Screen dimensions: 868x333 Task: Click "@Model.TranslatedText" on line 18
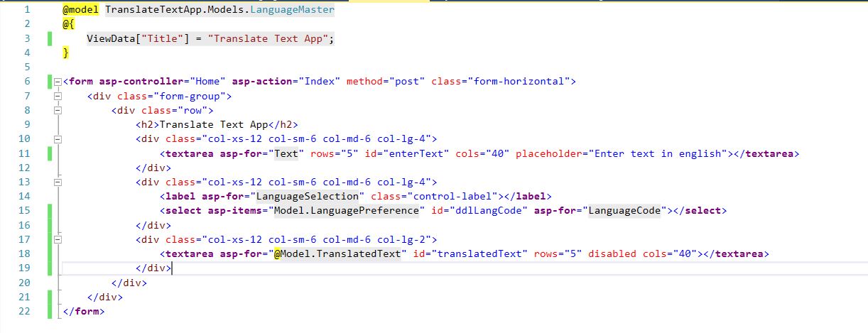point(338,254)
